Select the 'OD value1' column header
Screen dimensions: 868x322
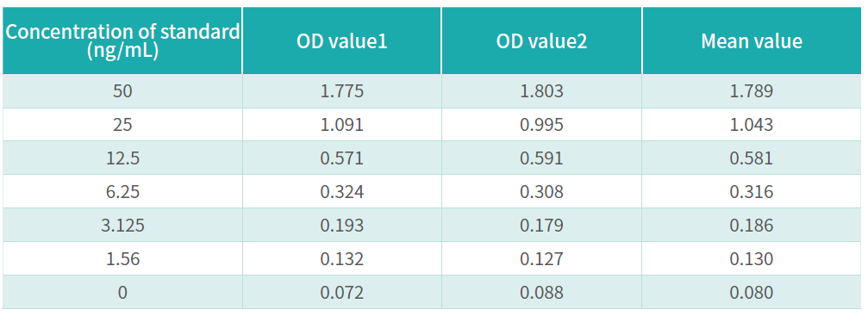(x=341, y=41)
